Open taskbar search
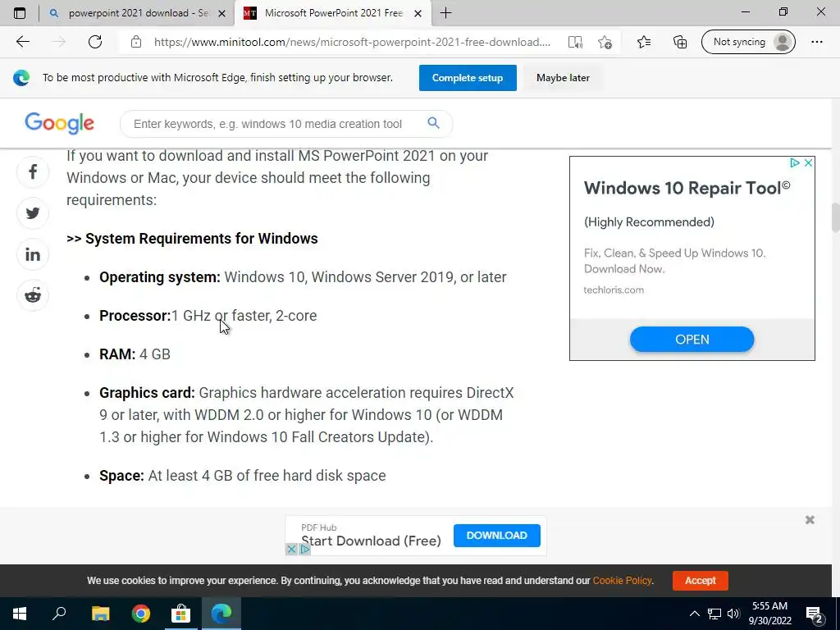The height and width of the screenshot is (630, 840). [59, 614]
